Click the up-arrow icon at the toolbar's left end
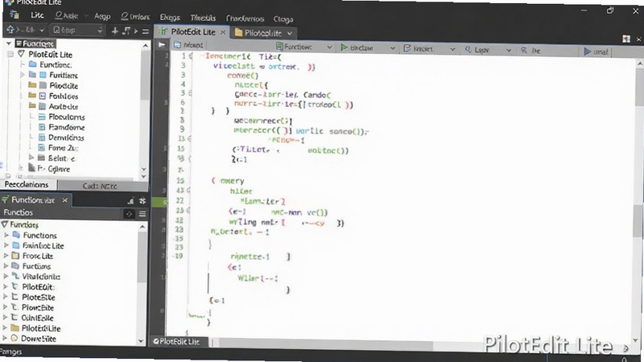The width and height of the screenshot is (644, 362). pyautogui.click(x=10, y=30)
